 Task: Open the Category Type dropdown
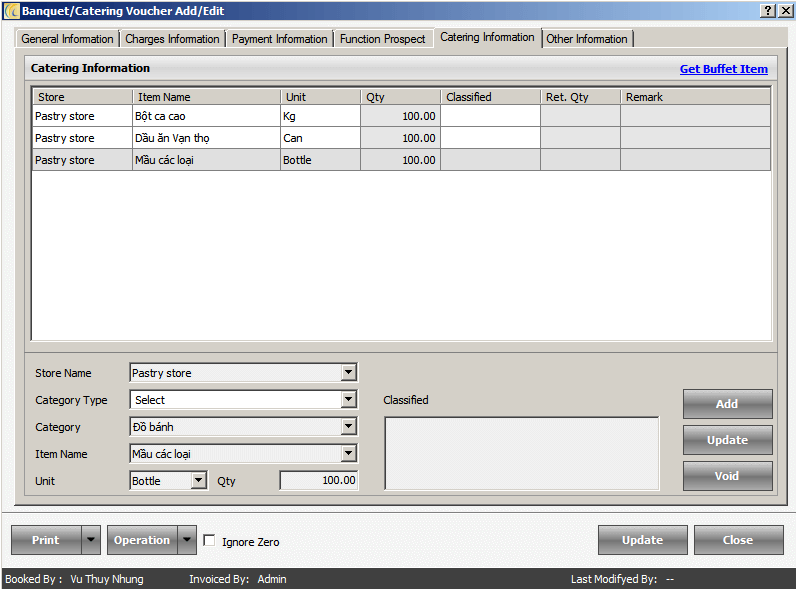348,400
